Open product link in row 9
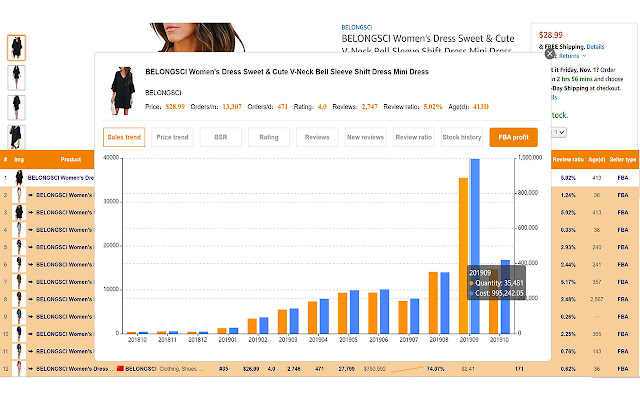 (64, 316)
